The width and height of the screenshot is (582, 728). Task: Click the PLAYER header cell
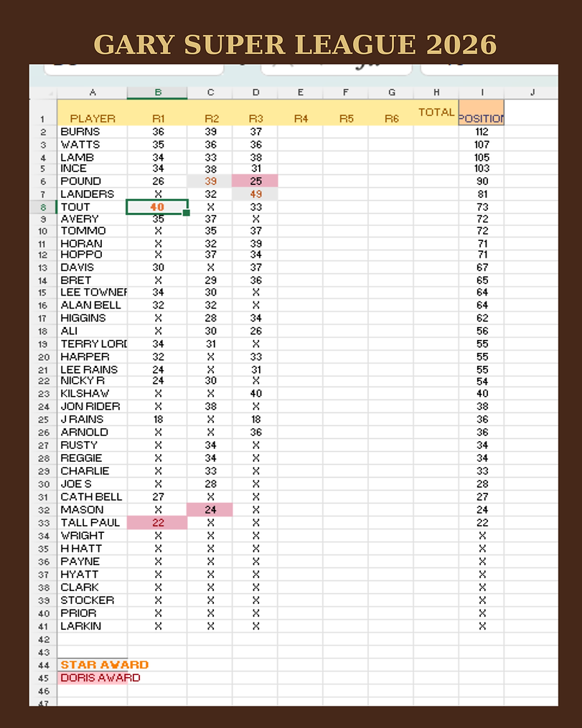coord(93,113)
